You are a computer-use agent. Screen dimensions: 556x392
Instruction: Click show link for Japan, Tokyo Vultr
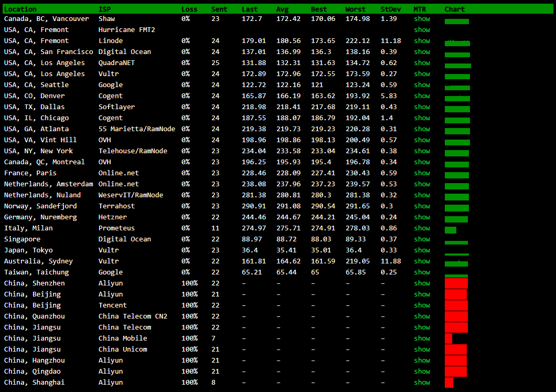pyautogui.click(x=422, y=250)
